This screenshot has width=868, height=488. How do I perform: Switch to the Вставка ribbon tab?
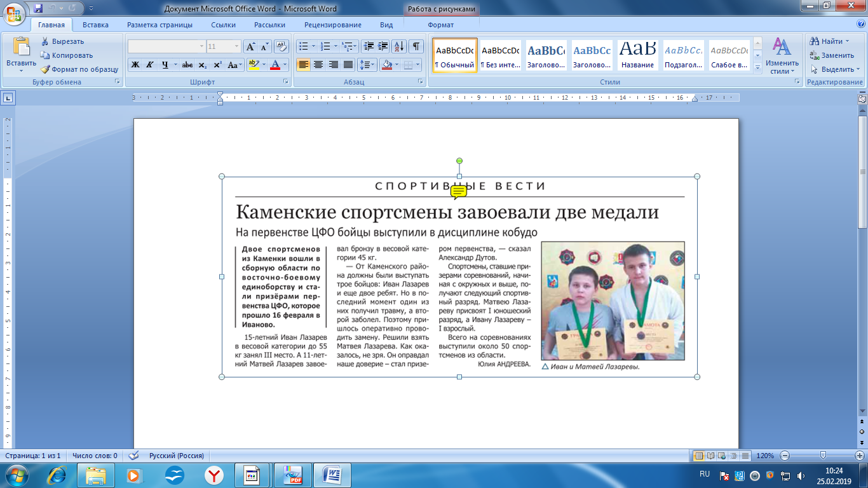pyautogui.click(x=95, y=25)
